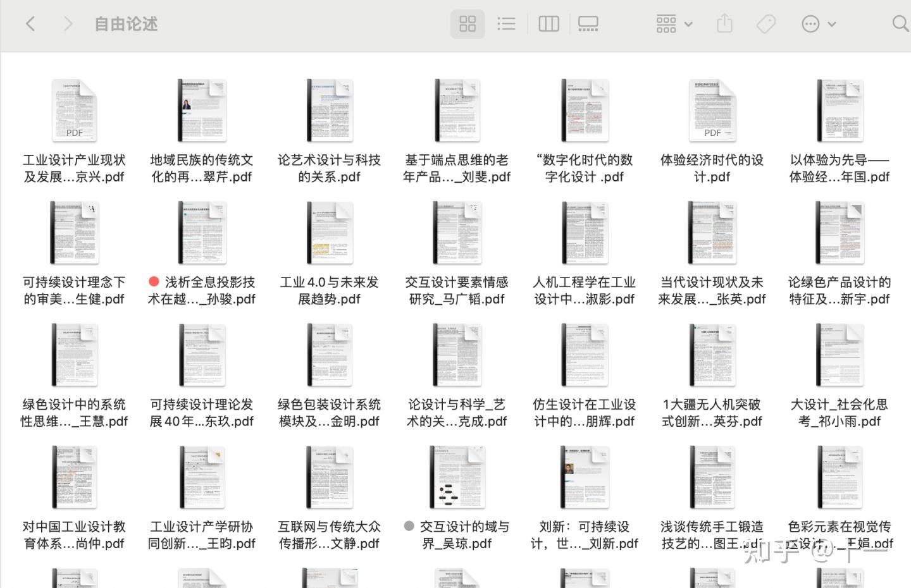Select file name 工业4.0与未来发展趋势.pdf
911x588 pixels.
tap(330, 290)
